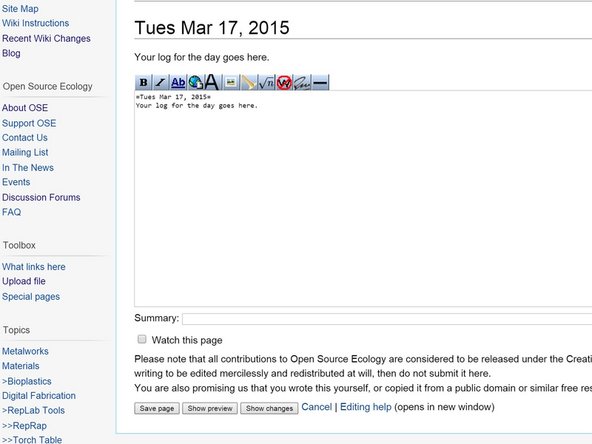
Task: Click the Show changes button
Action: pos(269,408)
